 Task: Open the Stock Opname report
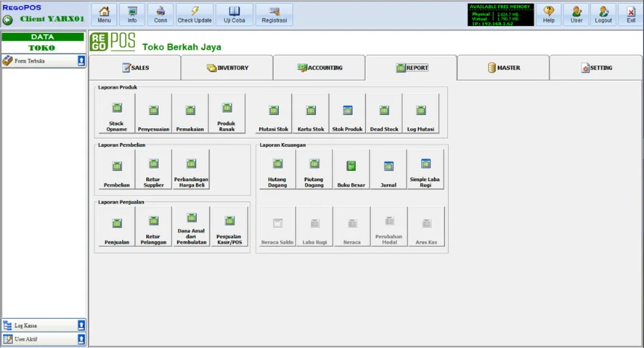click(116, 114)
